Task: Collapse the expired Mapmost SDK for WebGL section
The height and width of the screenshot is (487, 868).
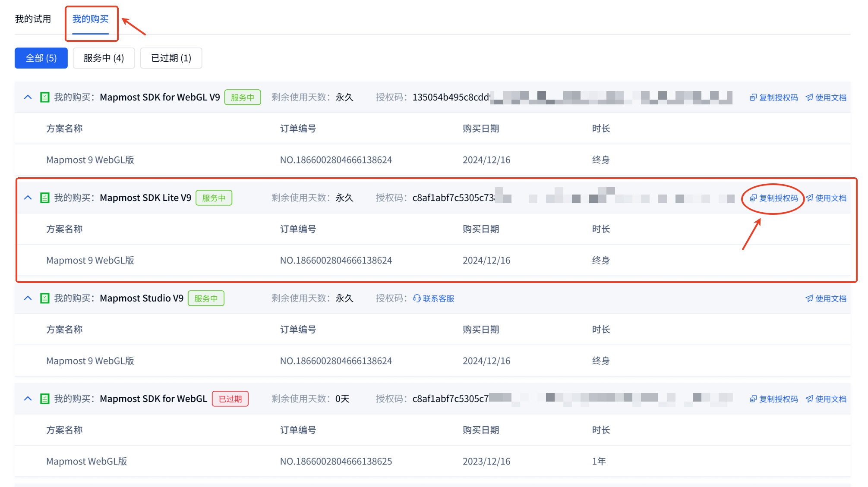Action: click(x=28, y=399)
